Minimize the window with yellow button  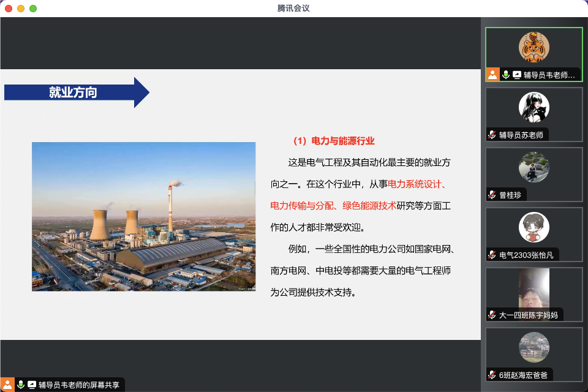(x=21, y=8)
